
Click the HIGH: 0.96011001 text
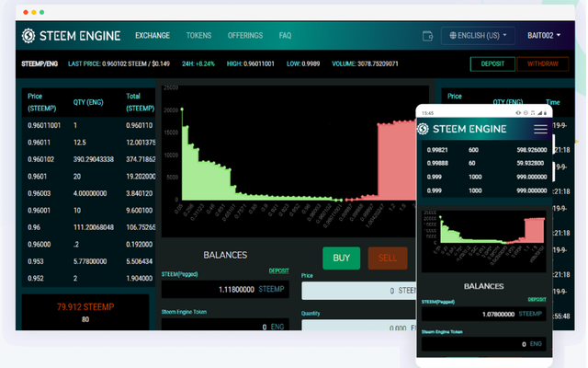(x=251, y=63)
